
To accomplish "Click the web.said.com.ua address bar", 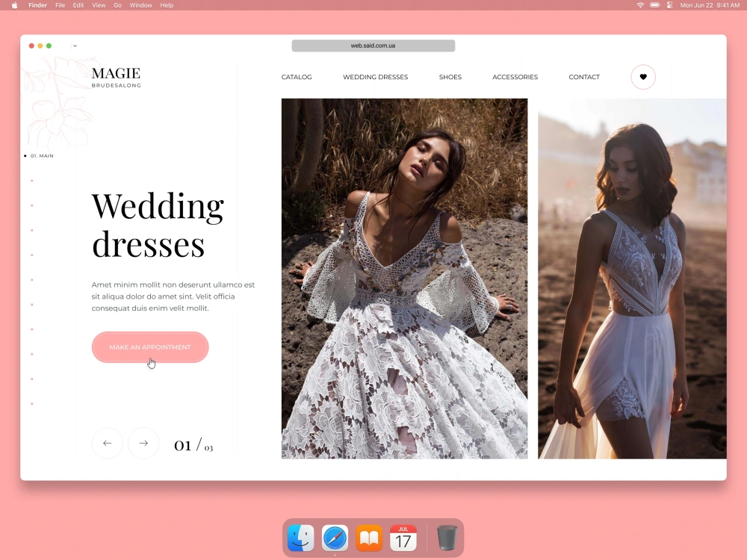I will 373,46.
